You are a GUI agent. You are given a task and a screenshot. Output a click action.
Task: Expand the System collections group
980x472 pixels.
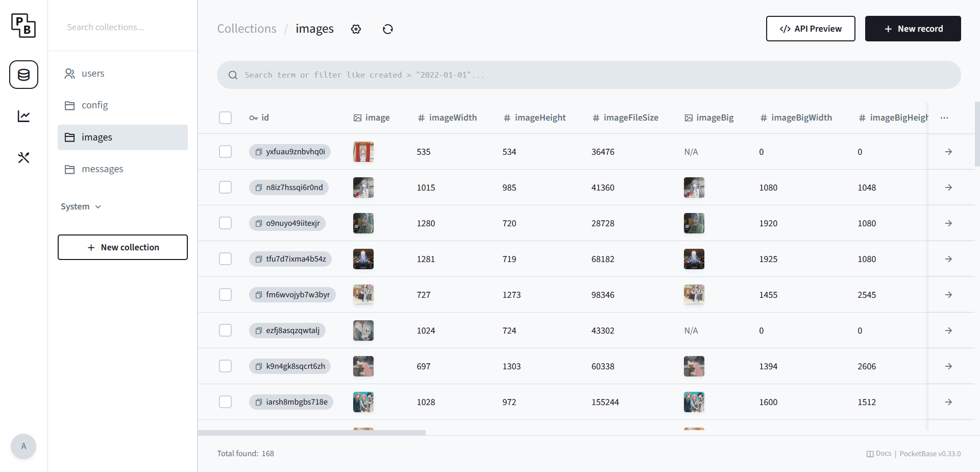(x=81, y=206)
